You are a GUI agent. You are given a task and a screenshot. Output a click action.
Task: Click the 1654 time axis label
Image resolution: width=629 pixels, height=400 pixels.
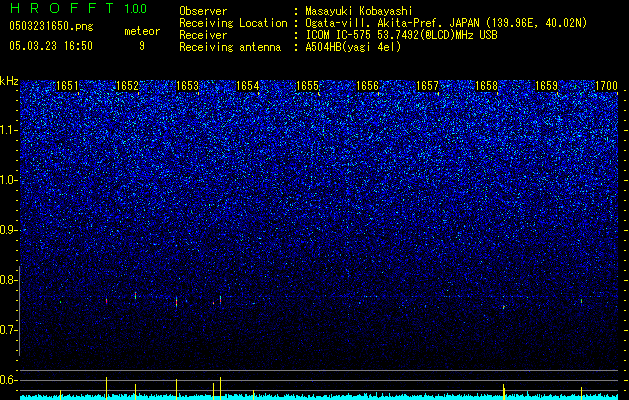[x=248, y=86]
